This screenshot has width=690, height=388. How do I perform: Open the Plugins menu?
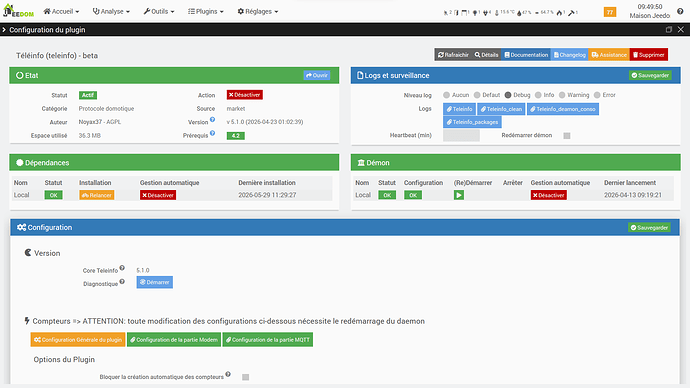pos(206,11)
